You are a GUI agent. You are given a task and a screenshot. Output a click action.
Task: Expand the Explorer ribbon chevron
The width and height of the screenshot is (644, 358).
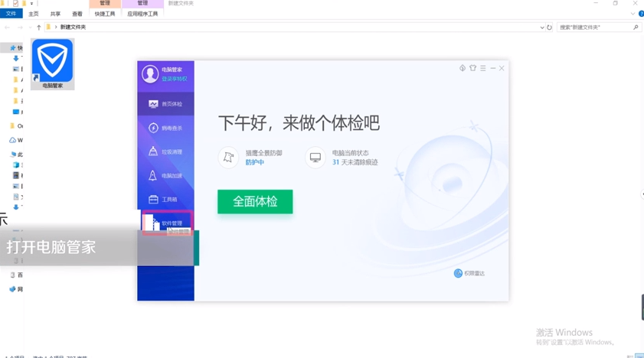[633, 14]
